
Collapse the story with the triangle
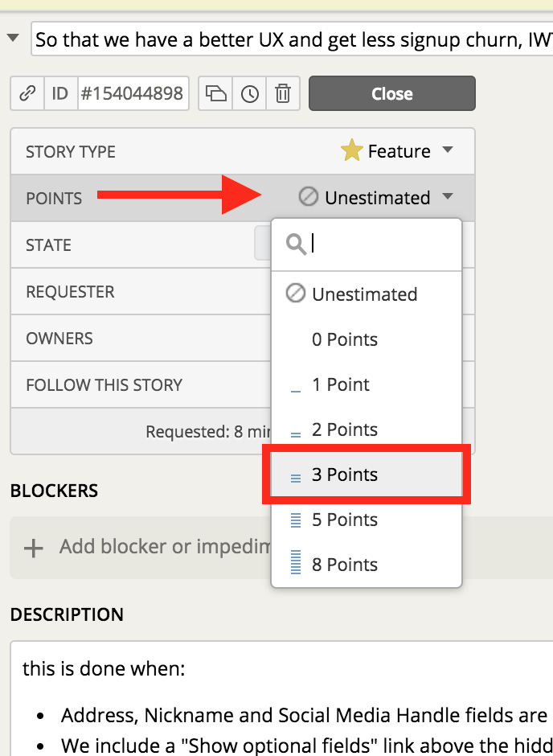click(13, 38)
